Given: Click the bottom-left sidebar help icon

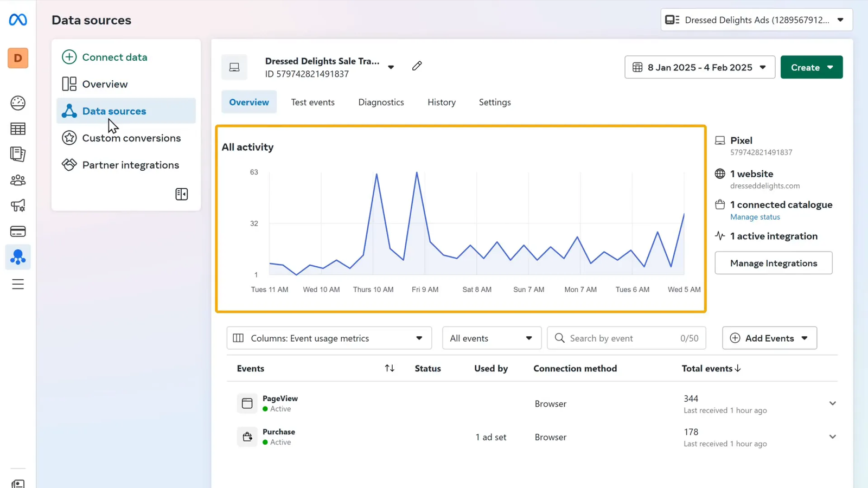Looking at the screenshot, I should [x=18, y=484].
